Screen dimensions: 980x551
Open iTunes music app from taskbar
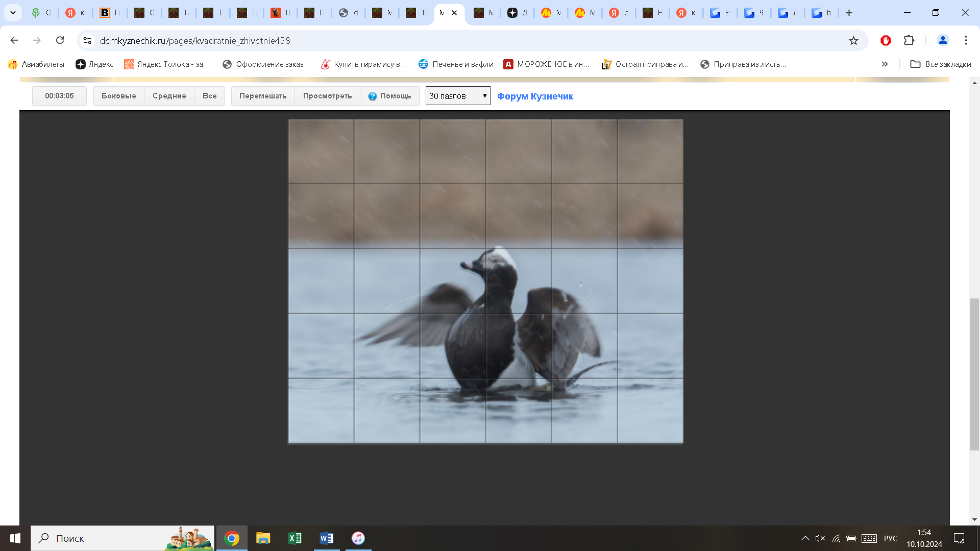coord(358,538)
